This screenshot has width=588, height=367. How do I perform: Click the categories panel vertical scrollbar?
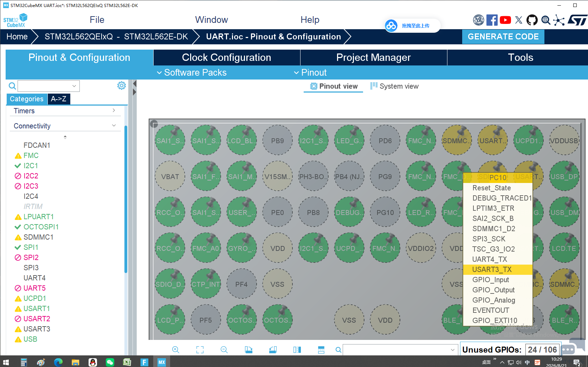pos(126,199)
